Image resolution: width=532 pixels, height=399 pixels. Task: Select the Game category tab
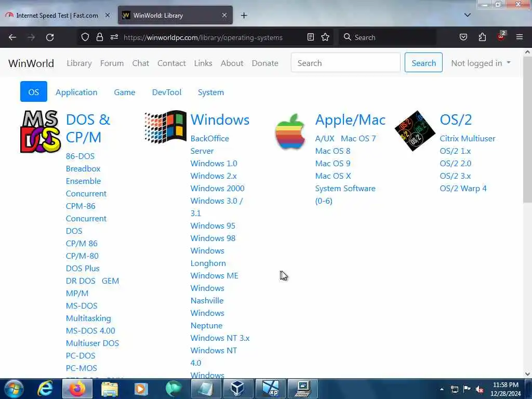coord(125,92)
